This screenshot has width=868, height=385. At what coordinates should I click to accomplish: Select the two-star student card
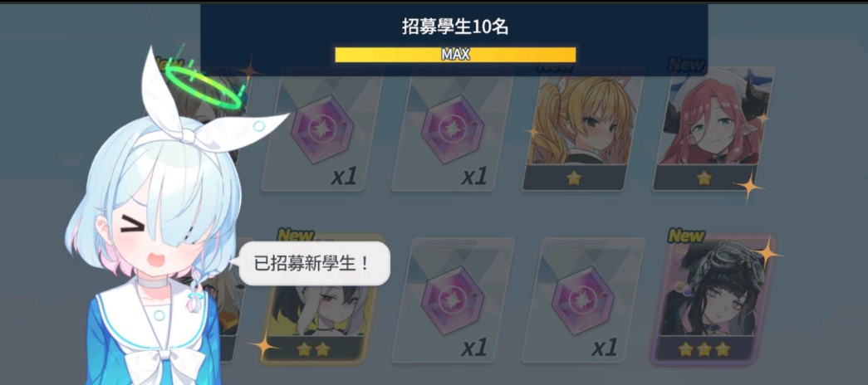click(x=321, y=300)
